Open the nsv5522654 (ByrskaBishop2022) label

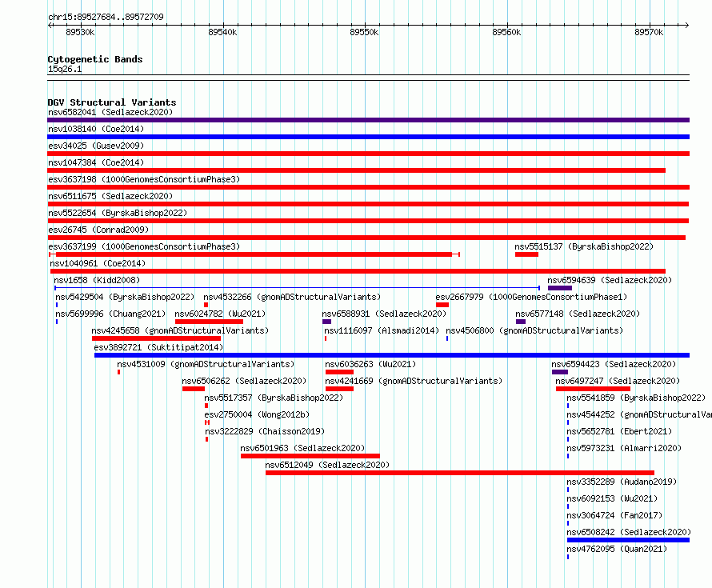point(118,213)
